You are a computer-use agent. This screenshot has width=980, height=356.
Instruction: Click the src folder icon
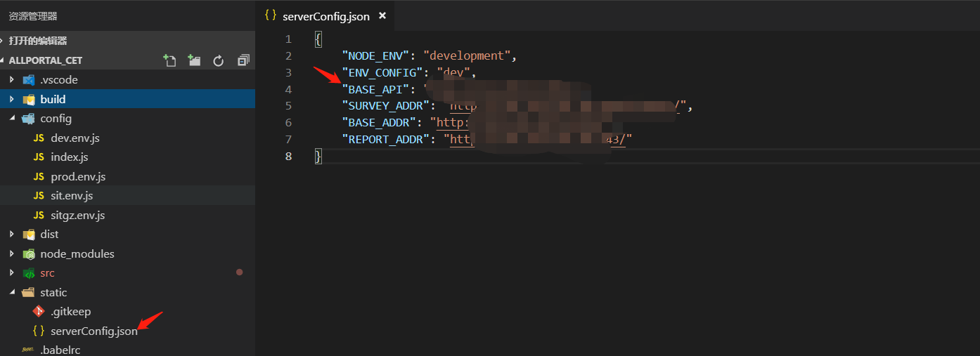click(29, 273)
